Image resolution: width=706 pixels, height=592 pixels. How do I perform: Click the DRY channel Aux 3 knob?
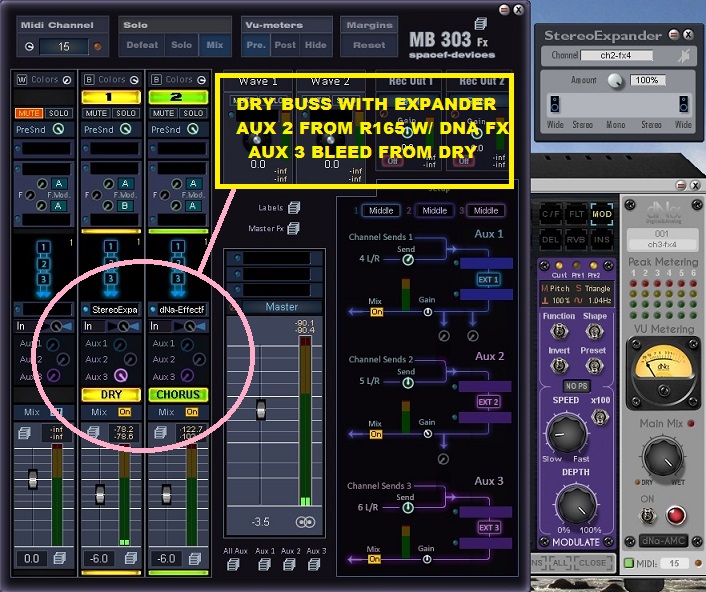[x=121, y=375]
